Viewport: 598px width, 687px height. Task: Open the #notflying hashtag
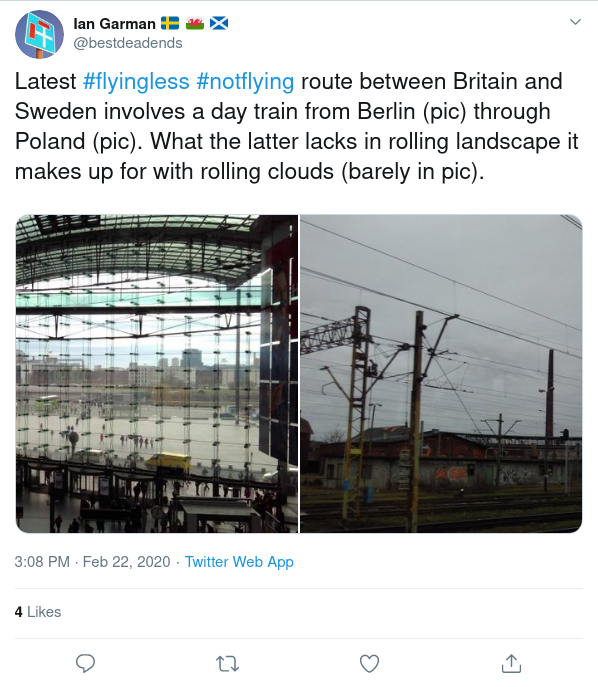point(245,81)
